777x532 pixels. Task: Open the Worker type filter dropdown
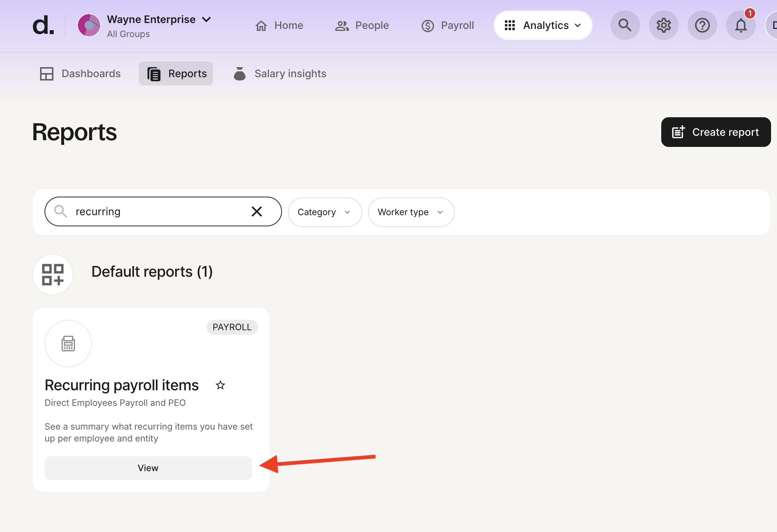pos(411,212)
